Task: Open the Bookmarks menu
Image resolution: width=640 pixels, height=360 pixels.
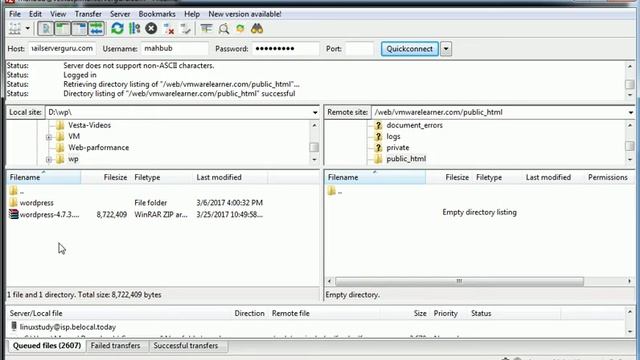Action: coord(157,14)
